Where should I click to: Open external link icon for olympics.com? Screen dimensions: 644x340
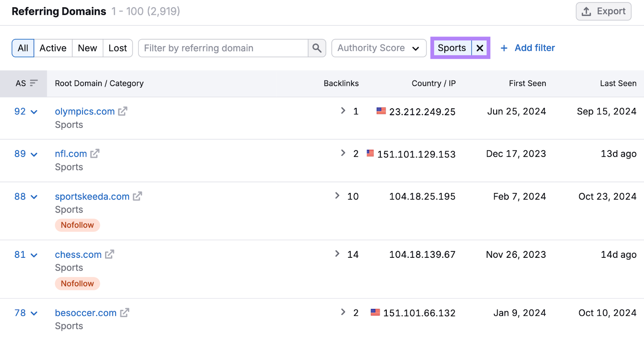coord(123,111)
